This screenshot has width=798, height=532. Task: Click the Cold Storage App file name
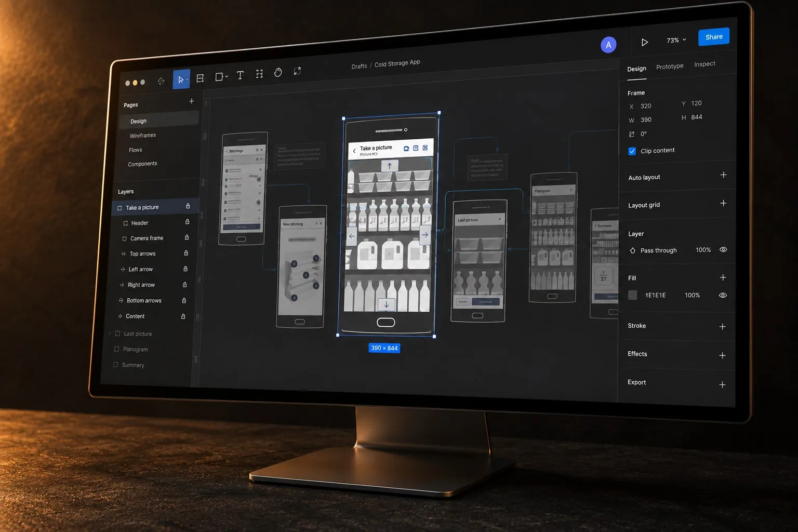pos(397,63)
